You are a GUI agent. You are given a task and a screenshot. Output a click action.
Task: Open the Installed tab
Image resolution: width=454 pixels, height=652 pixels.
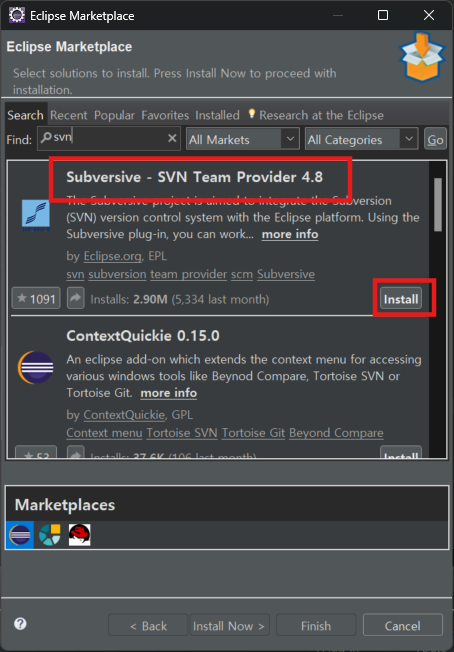(217, 115)
